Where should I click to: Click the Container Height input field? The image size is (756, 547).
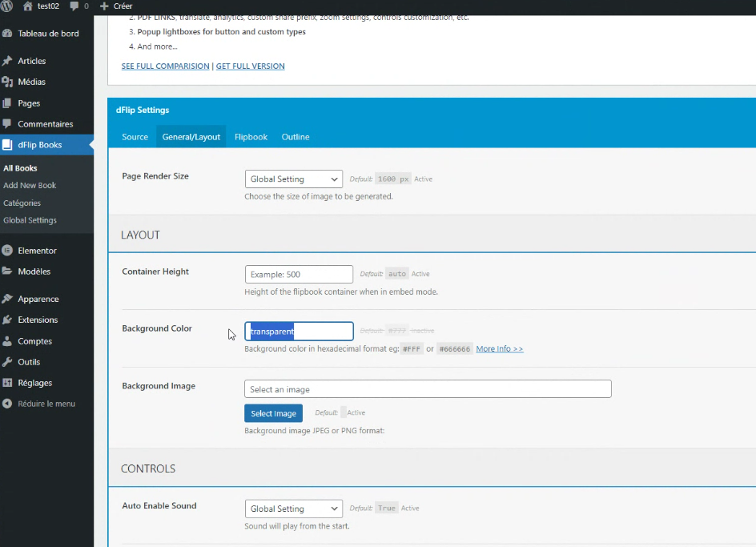(x=299, y=275)
